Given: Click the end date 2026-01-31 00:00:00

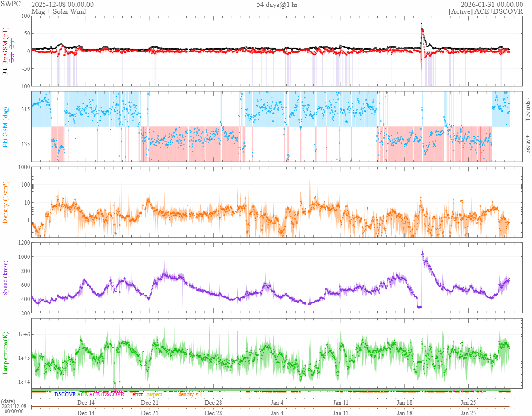Looking at the screenshot, I should [492, 5].
